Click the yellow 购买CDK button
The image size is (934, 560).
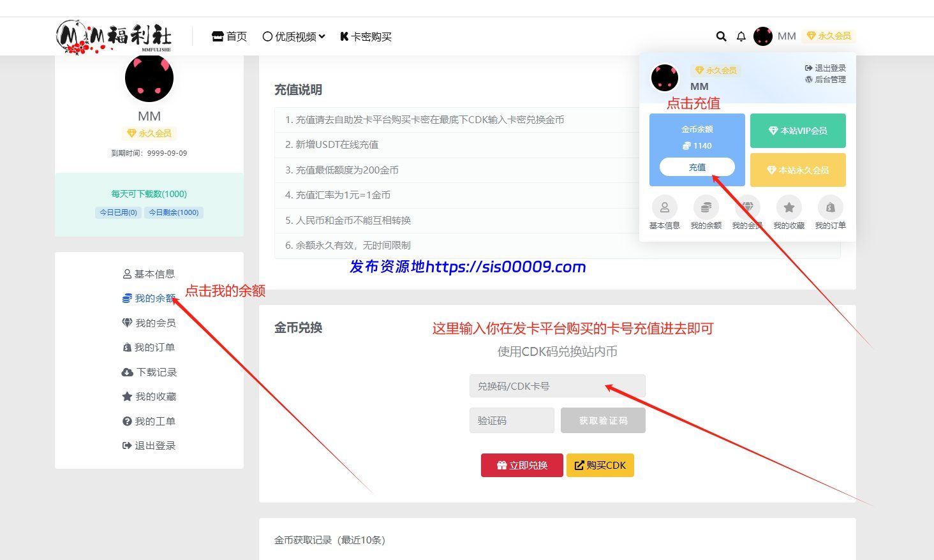pyautogui.click(x=600, y=466)
